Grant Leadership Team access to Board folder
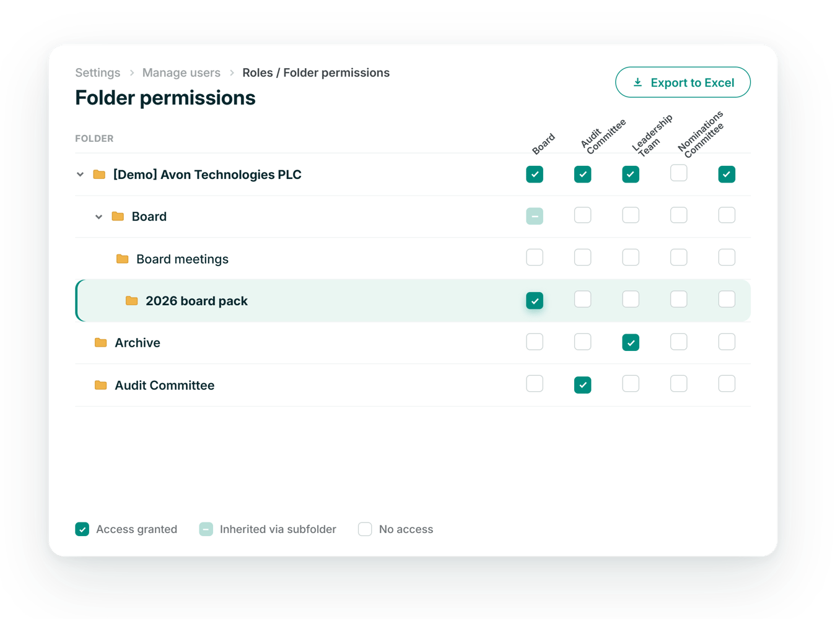This screenshot has height=619, width=840. click(631, 215)
